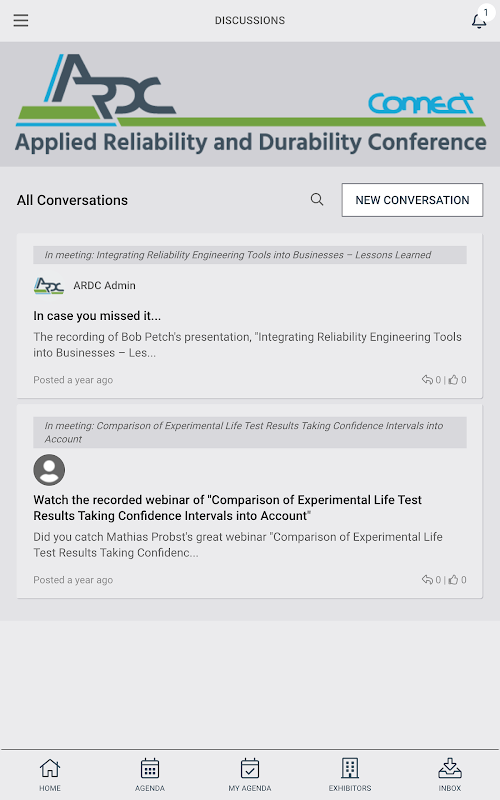Open 'In case you missed it...' conversation
Image resolution: width=500 pixels, height=800 pixels.
click(97, 316)
